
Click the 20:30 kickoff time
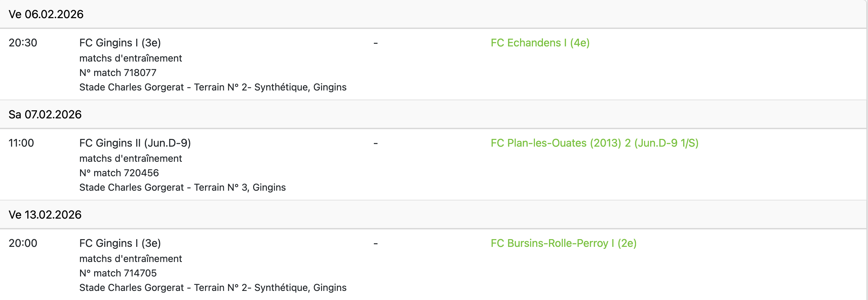(23, 43)
